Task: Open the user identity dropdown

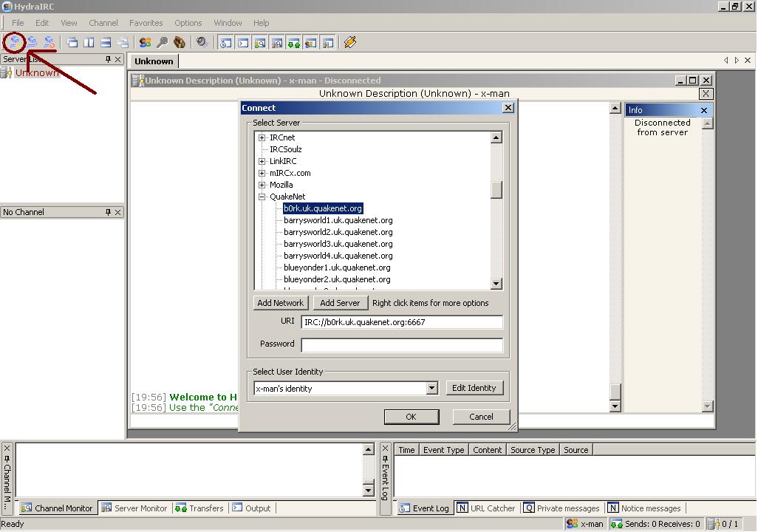Action: pos(431,388)
